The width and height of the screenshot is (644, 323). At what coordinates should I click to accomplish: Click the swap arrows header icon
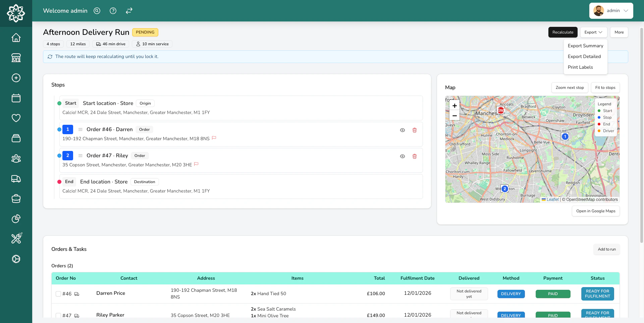tap(129, 11)
